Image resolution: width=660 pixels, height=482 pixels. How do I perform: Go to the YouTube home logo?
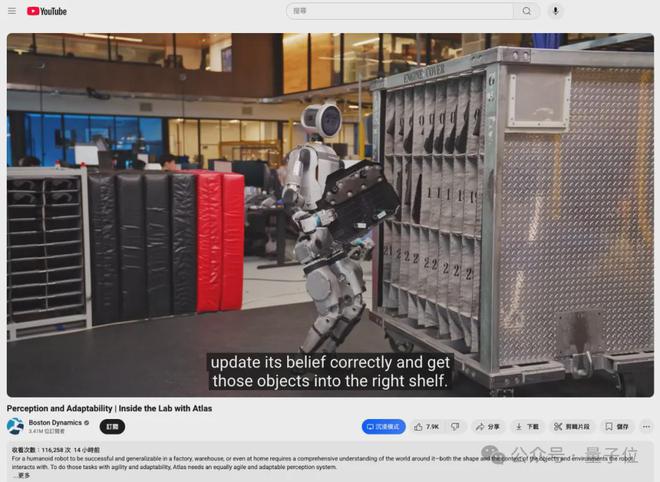click(47, 11)
